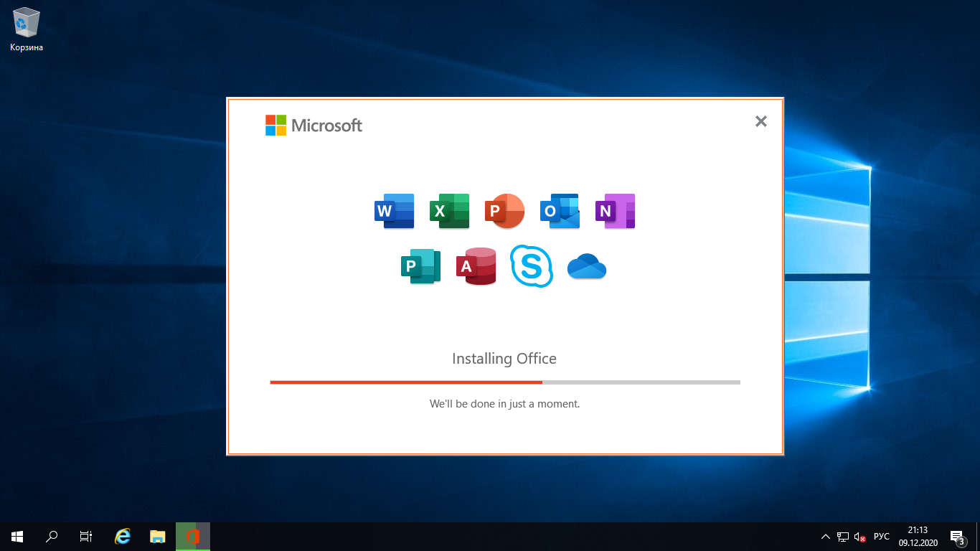The width and height of the screenshot is (980, 551).
Task: Launch Internet Explorer from taskbar
Action: [x=123, y=536]
